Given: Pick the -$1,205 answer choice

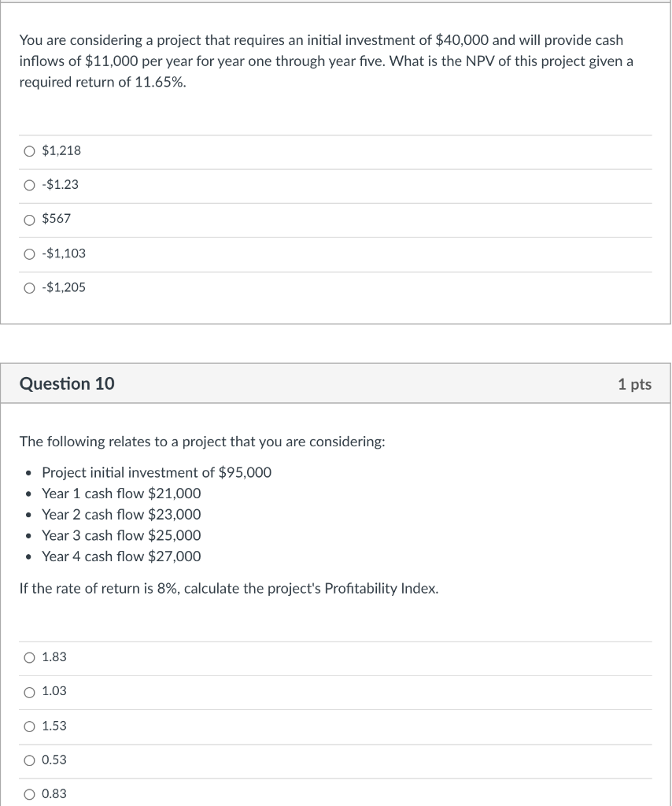Looking at the screenshot, I should [x=28, y=287].
